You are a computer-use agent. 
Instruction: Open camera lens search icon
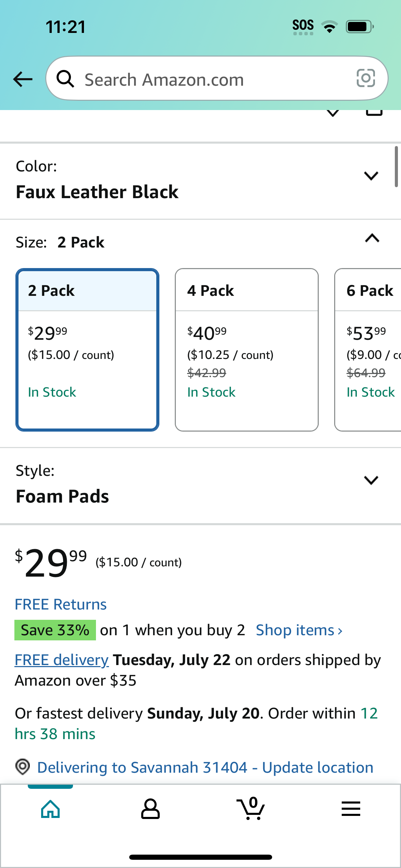coord(366,78)
